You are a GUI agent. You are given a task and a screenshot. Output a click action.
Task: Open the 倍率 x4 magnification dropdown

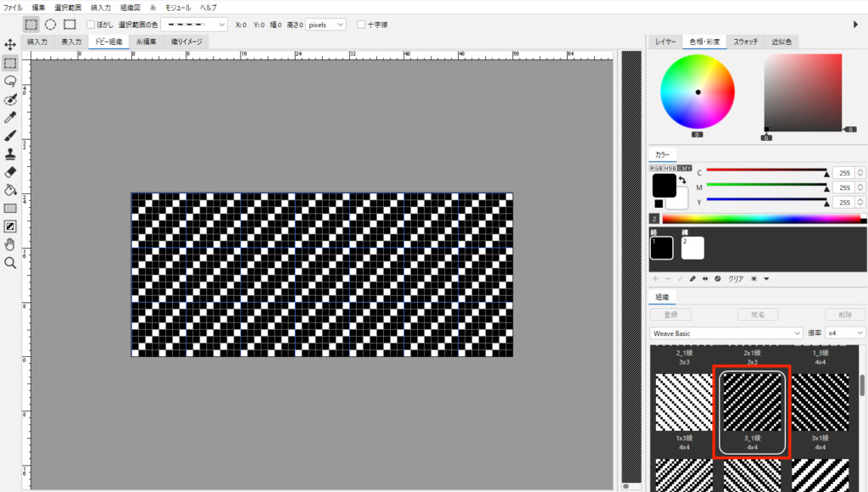pyautogui.click(x=846, y=333)
